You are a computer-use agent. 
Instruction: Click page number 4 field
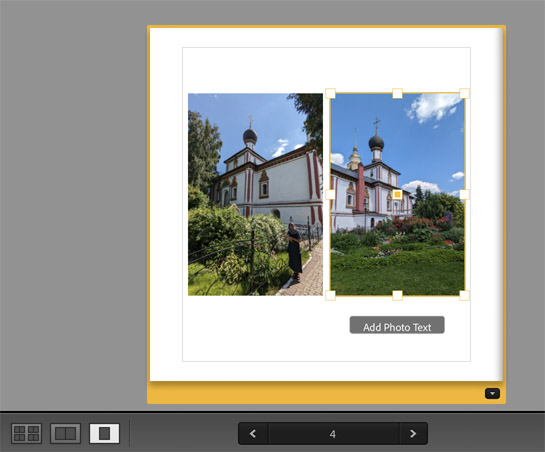pyautogui.click(x=333, y=434)
